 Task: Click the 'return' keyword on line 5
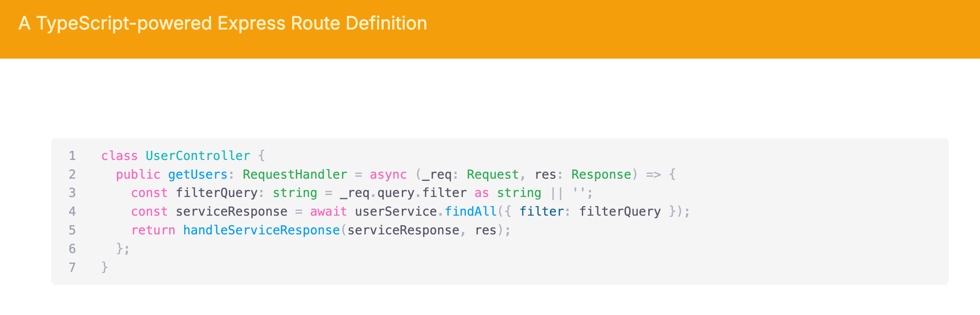153,230
